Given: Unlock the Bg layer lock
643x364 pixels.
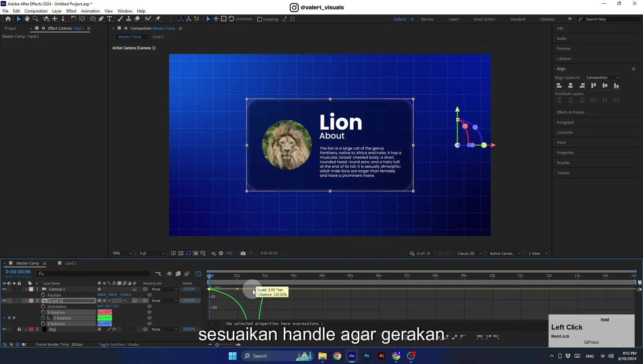Looking at the screenshot, I should [19, 330].
